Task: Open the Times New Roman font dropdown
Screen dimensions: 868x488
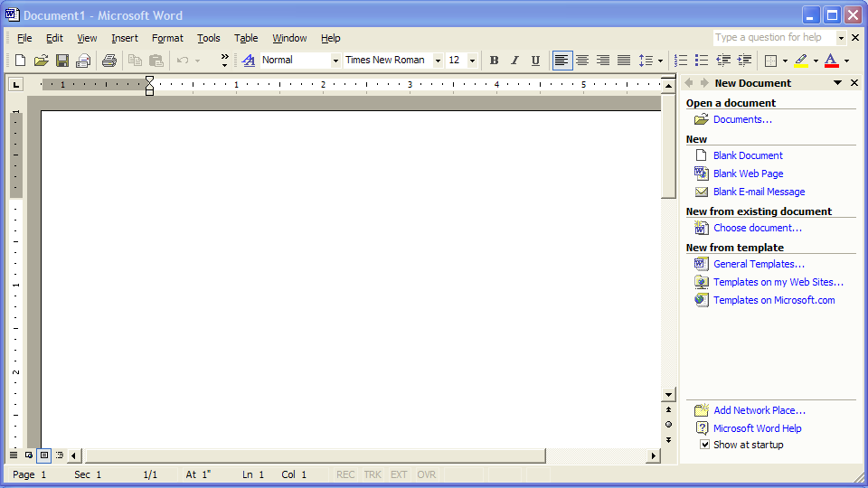Action: (x=438, y=61)
